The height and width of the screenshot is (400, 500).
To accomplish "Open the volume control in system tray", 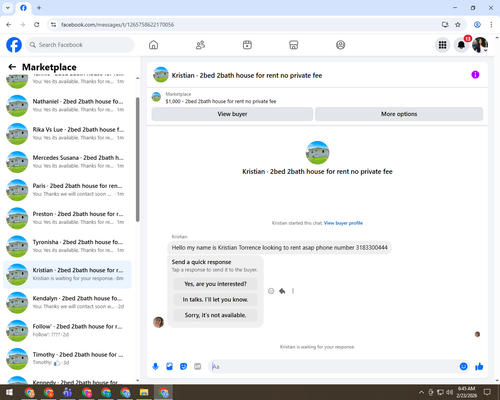I will coord(449,392).
